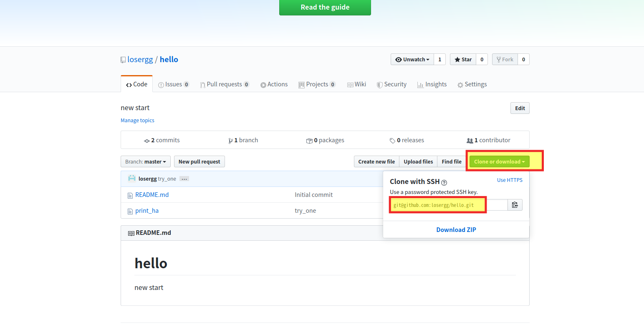This screenshot has height=325, width=644.
Task: Open Find file search
Action: pos(452,161)
